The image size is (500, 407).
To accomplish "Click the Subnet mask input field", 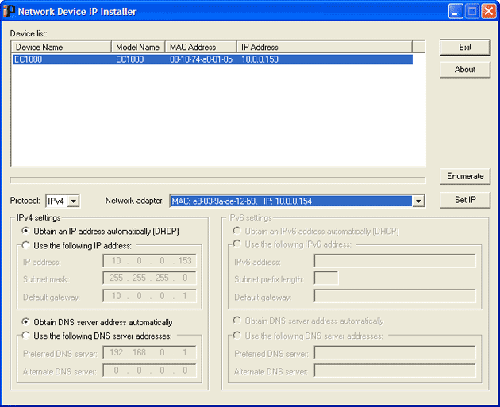I will pyautogui.click(x=149, y=278).
